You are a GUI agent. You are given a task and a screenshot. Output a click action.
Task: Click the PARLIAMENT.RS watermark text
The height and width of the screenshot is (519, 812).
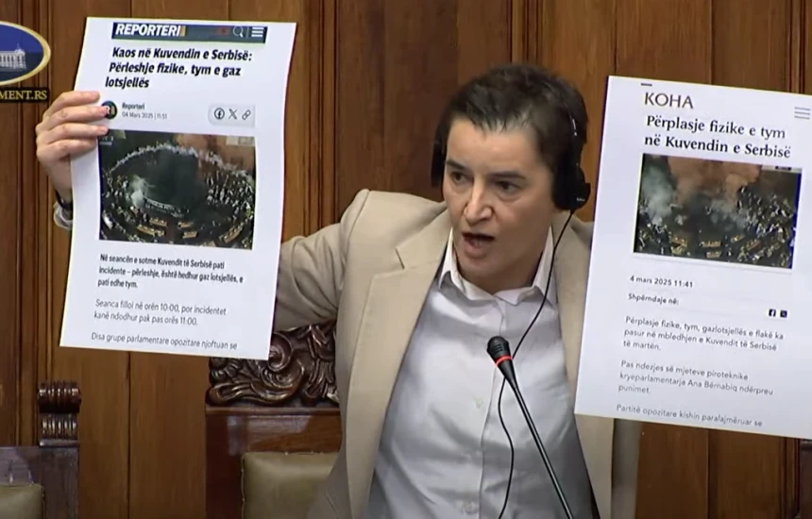point(24,94)
